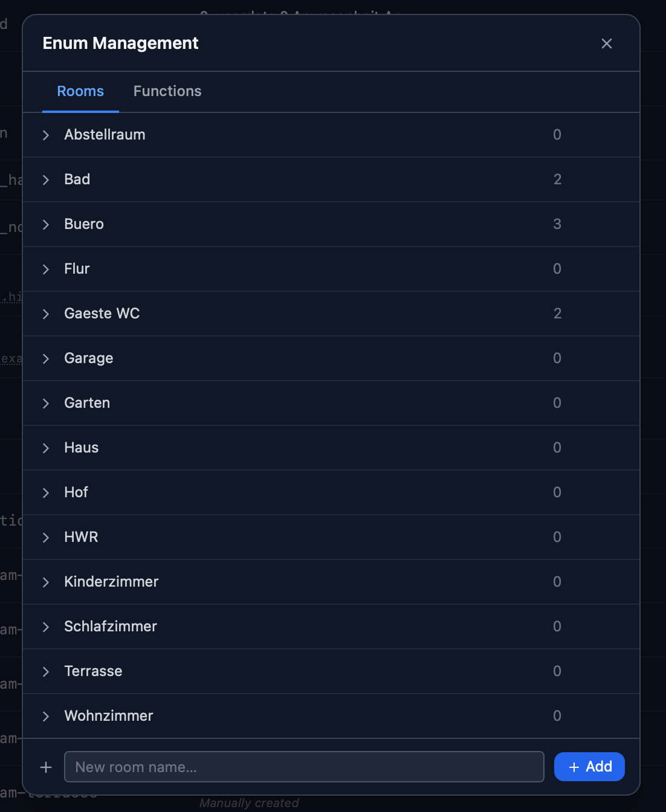
Task: Expand the Bad room chevron
Action: (x=46, y=180)
